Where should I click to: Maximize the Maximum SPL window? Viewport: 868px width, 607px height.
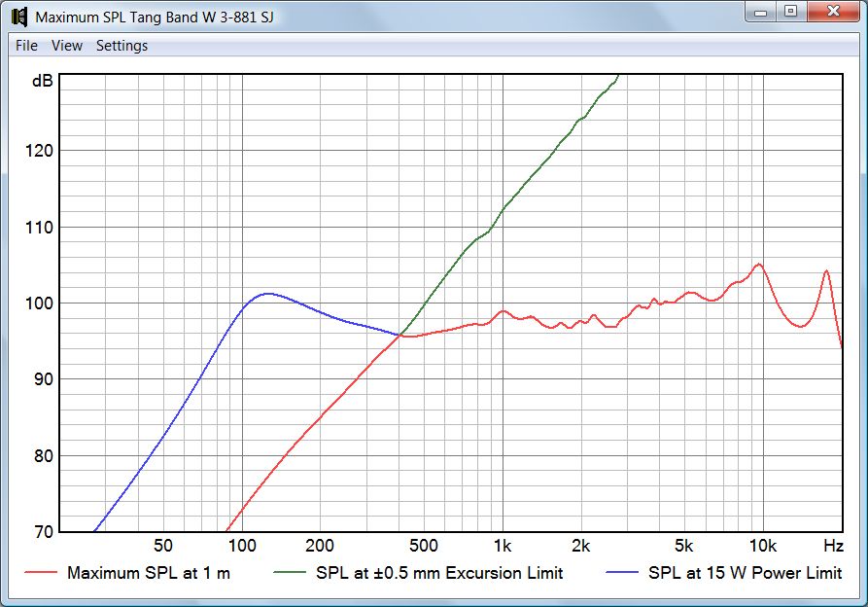(x=790, y=12)
